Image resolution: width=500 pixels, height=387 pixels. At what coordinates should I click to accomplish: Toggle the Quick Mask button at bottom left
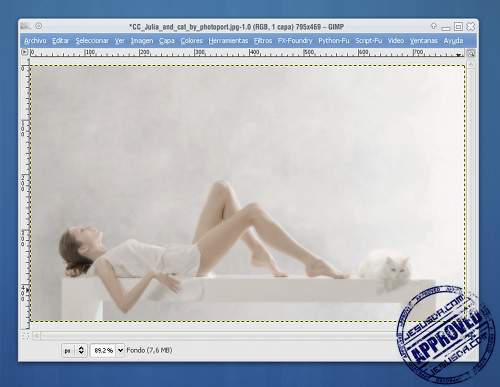[26, 336]
